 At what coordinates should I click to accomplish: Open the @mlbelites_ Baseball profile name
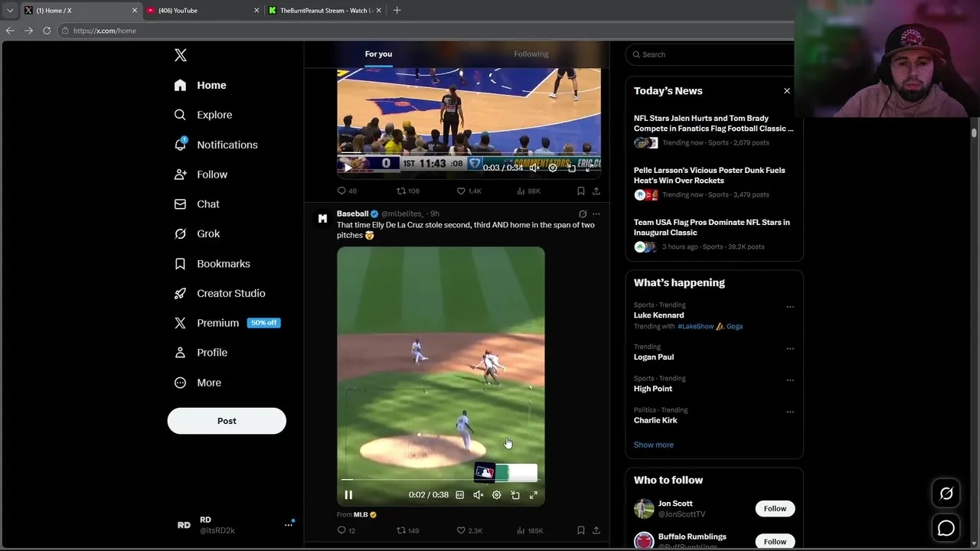(352, 214)
